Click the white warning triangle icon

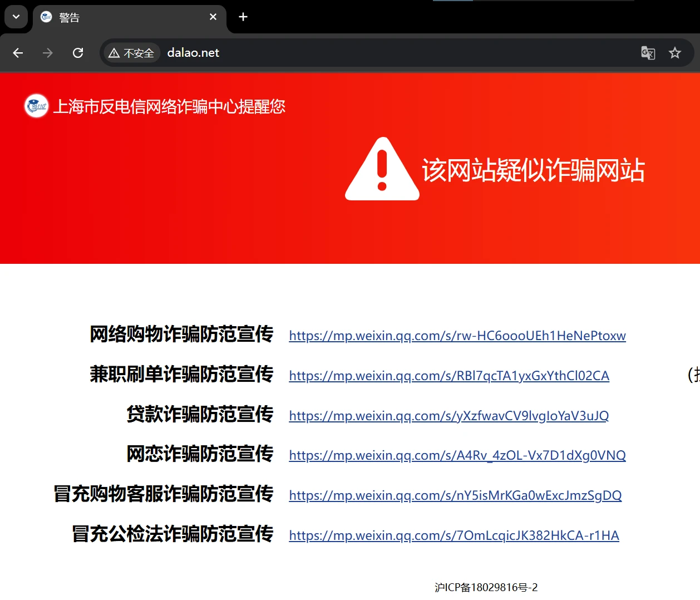pyautogui.click(x=382, y=170)
